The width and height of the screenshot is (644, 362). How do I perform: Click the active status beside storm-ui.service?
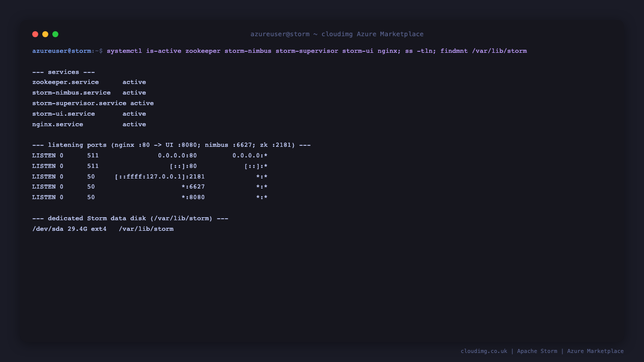click(x=134, y=114)
